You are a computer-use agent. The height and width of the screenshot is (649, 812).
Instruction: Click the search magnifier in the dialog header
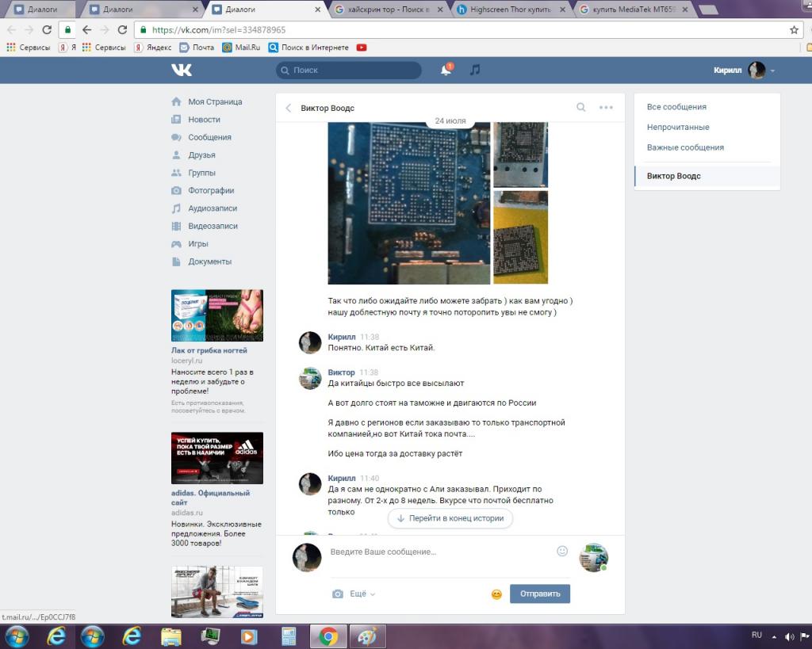[581, 107]
